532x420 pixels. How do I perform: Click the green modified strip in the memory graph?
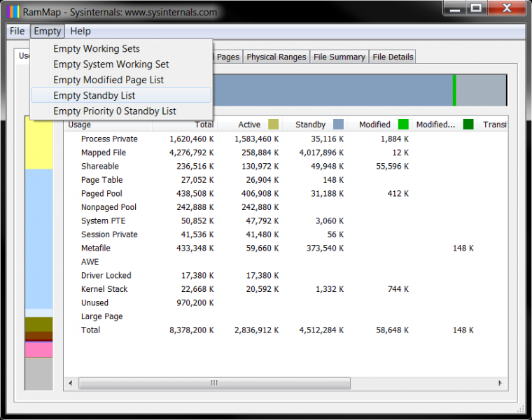(x=454, y=90)
